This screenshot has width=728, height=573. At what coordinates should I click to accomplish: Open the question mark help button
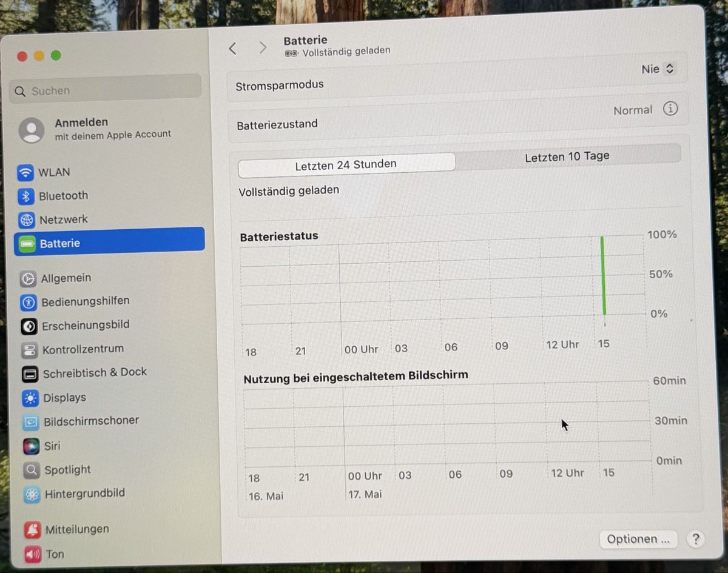pos(695,538)
